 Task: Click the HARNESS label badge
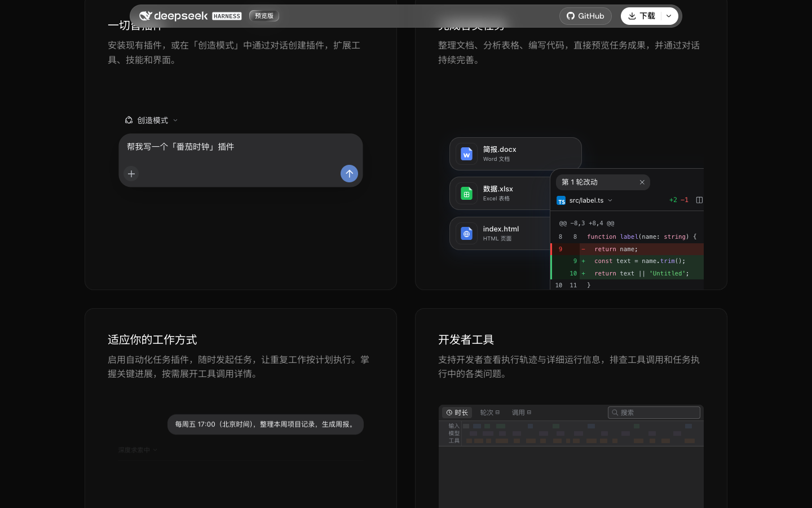click(227, 16)
